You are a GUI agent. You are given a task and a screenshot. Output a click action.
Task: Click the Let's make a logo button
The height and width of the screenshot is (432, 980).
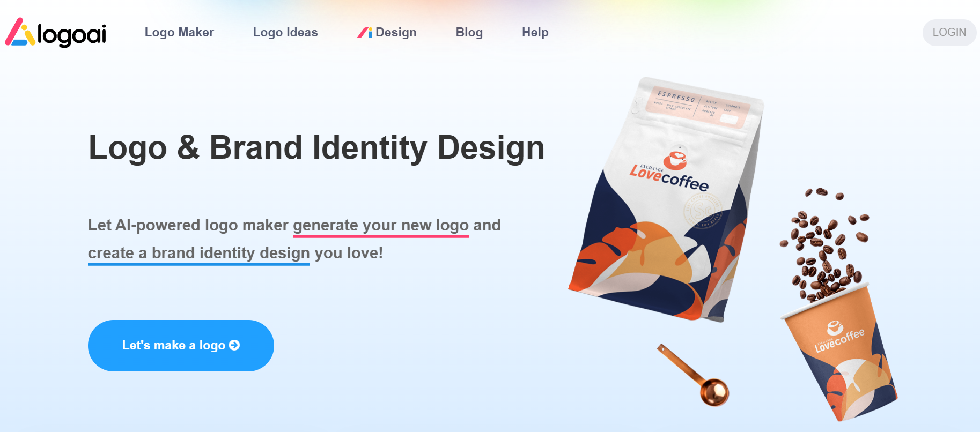(x=181, y=346)
